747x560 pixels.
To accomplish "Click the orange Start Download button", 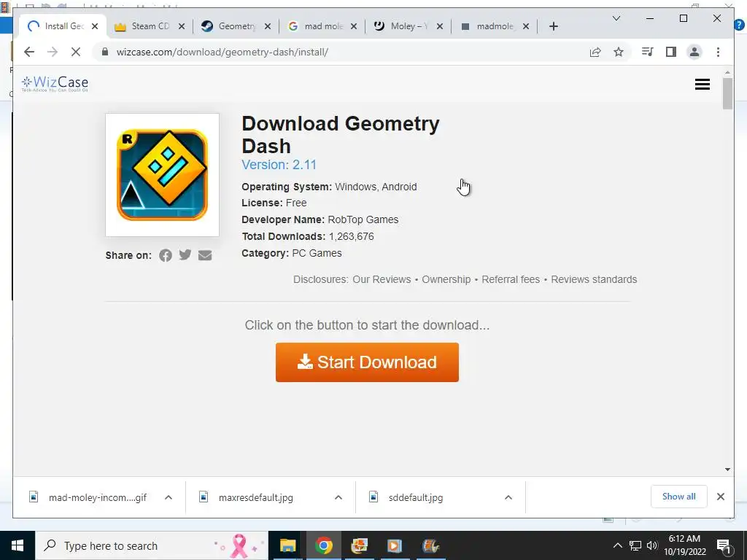I will pos(367,362).
